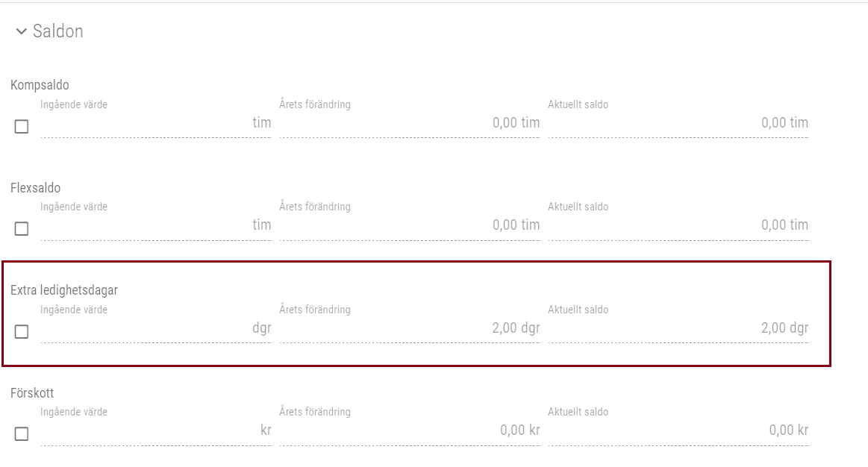This screenshot has height=467, width=868.
Task: Toggle the Förskott checkbox
Action: click(22, 434)
